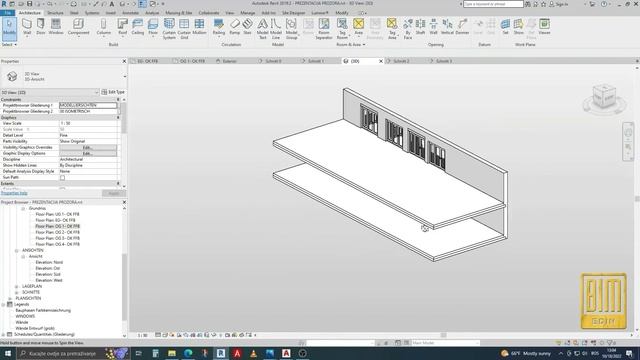Pick the Curtain Grid tool
Viewport: 640px width, 360px height.
point(184,28)
